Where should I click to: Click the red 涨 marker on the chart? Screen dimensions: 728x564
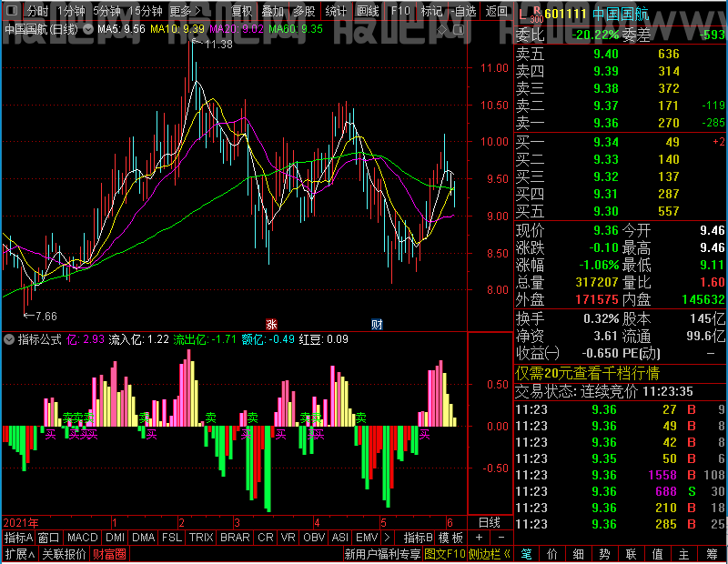pyautogui.click(x=271, y=325)
